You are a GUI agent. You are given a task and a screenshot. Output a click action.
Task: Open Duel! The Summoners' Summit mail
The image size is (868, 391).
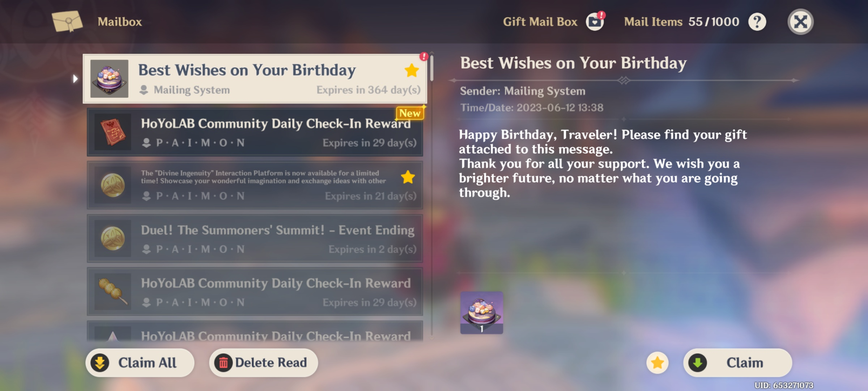[x=255, y=239]
